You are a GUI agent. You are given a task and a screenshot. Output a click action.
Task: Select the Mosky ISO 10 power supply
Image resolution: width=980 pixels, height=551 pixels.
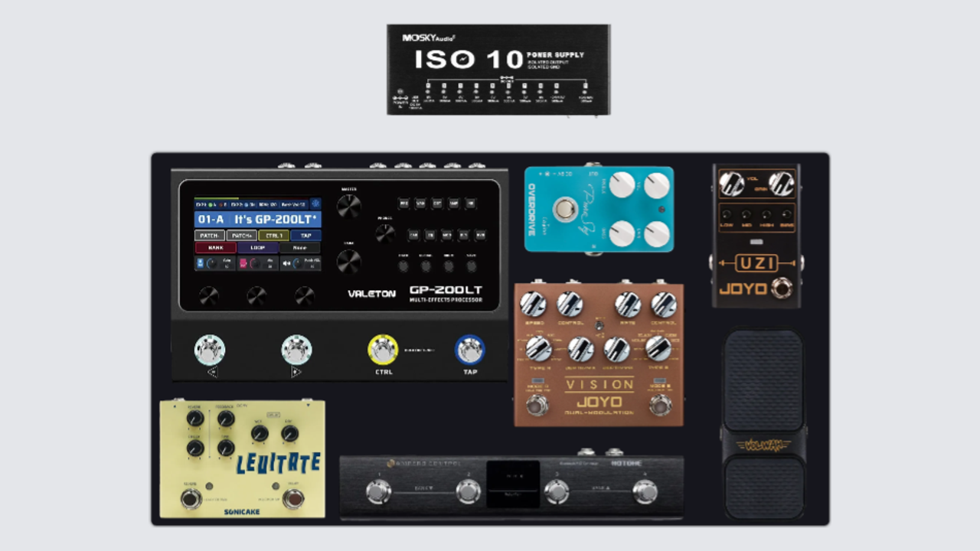(498, 70)
